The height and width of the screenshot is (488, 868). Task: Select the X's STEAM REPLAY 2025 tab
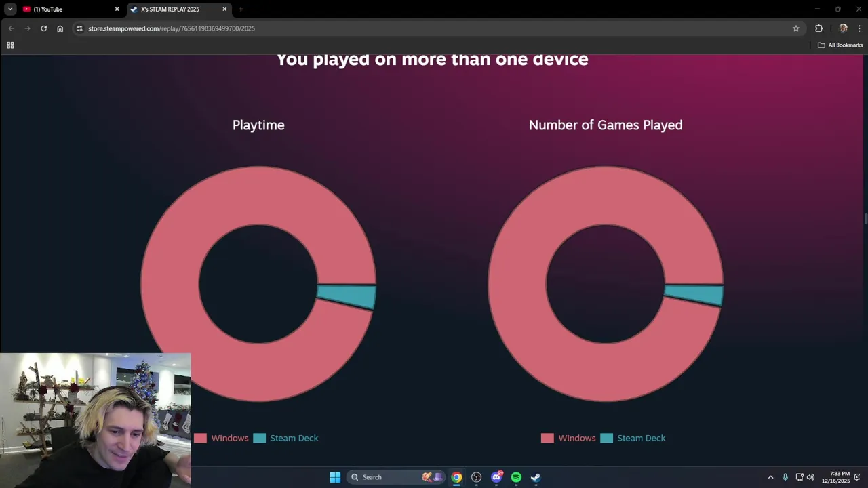[x=180, y=9]
